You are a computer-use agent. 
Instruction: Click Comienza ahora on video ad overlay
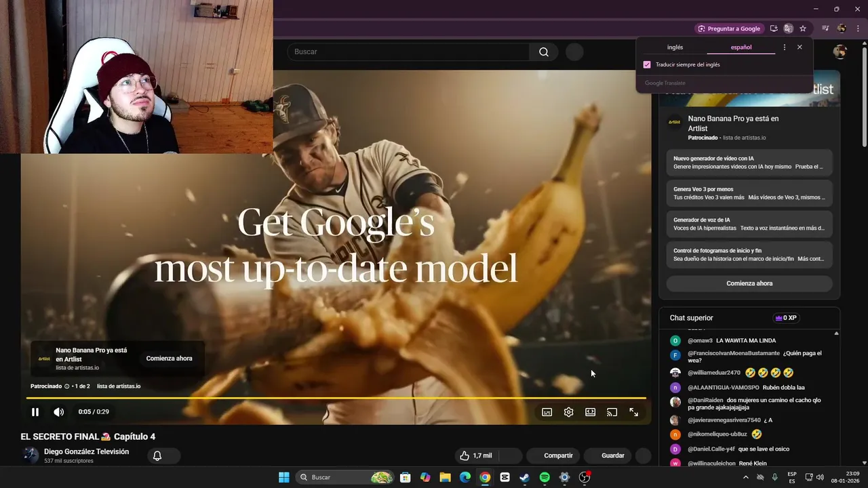click(x=169, y=359)
